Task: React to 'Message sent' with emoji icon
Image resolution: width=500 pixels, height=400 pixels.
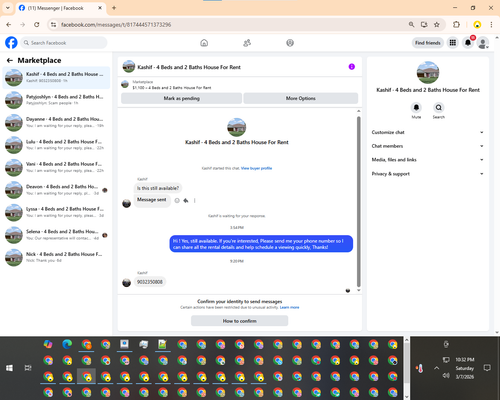Action: point(177,200)
